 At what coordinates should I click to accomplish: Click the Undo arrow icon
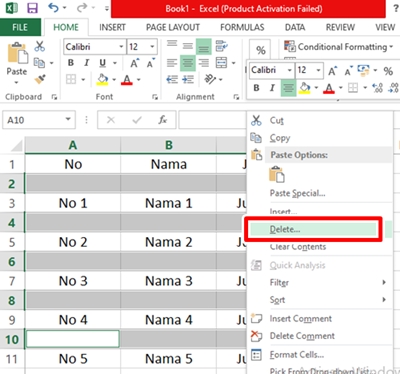pos(54,8)
